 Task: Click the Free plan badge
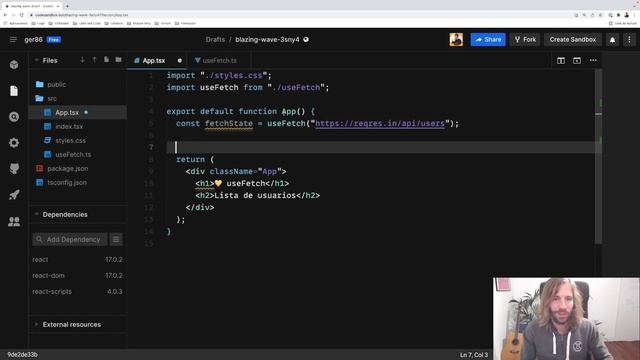click(x=54, y=40)
